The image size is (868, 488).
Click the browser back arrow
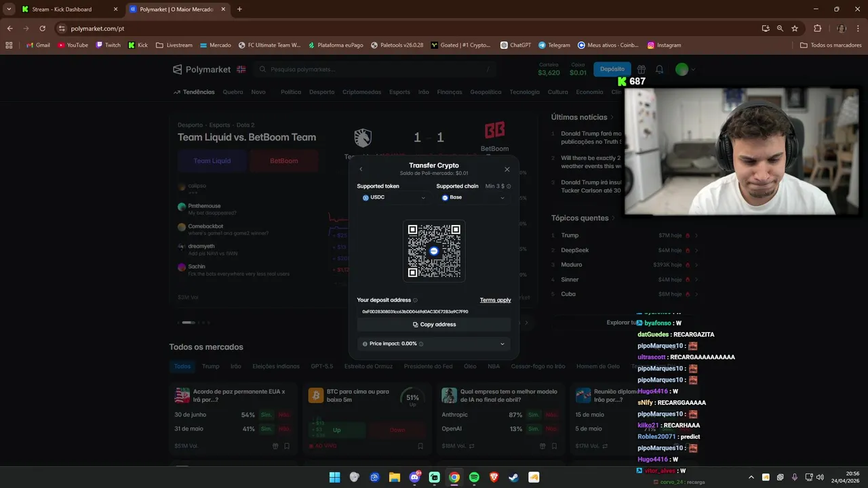pyautogui.click(x=9, y=28)
